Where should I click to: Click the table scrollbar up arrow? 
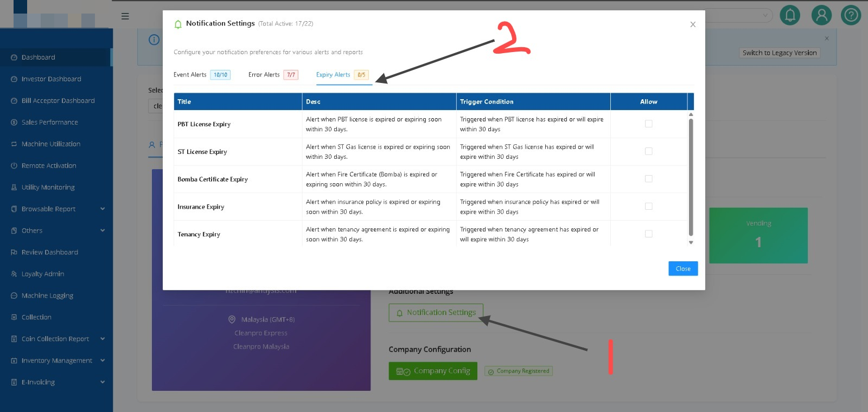(x=691, y=114)
